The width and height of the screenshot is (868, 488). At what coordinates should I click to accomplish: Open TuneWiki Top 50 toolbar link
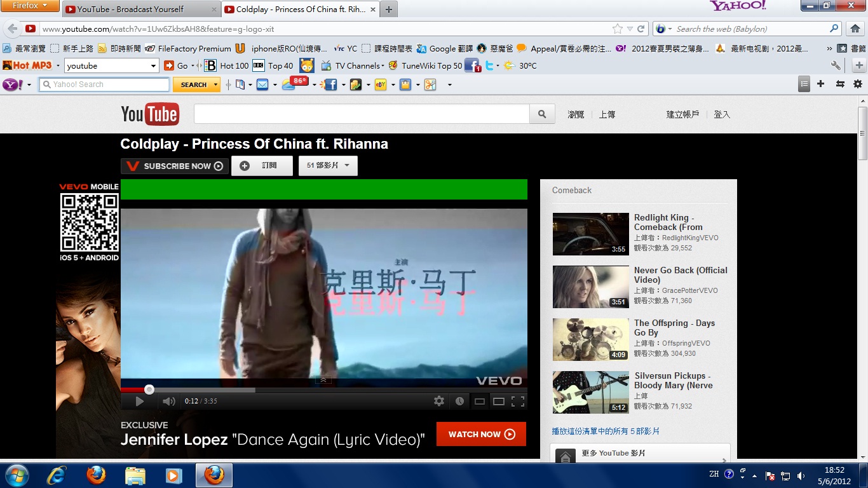click(x=425, y=65)
